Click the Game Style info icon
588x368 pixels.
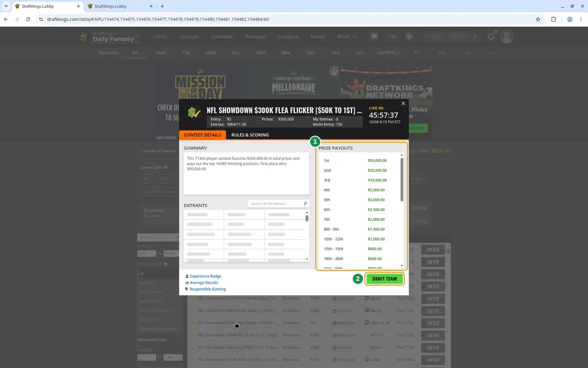coord(166,167)
